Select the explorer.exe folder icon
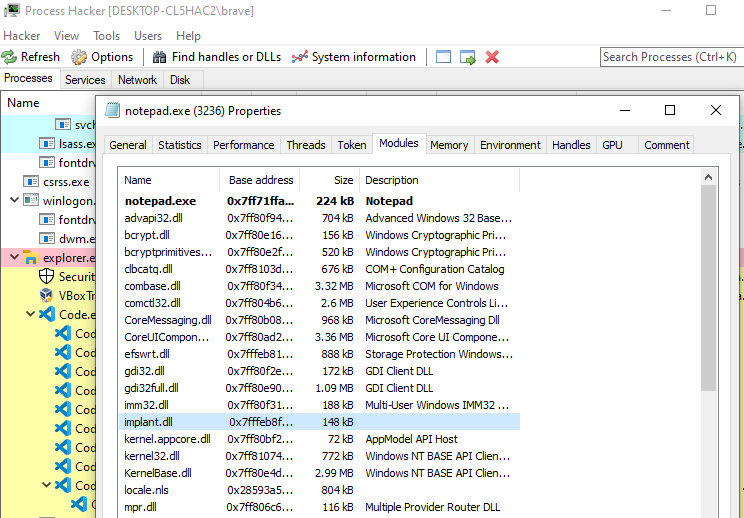Image resolution: width=744 pixels, height=518 pixels. tap(31, 258)
